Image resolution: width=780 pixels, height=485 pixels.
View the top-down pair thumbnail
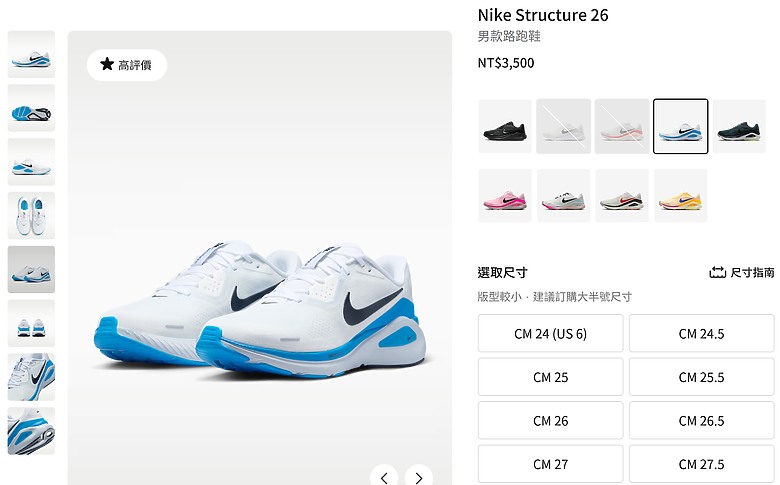(31, 215)
